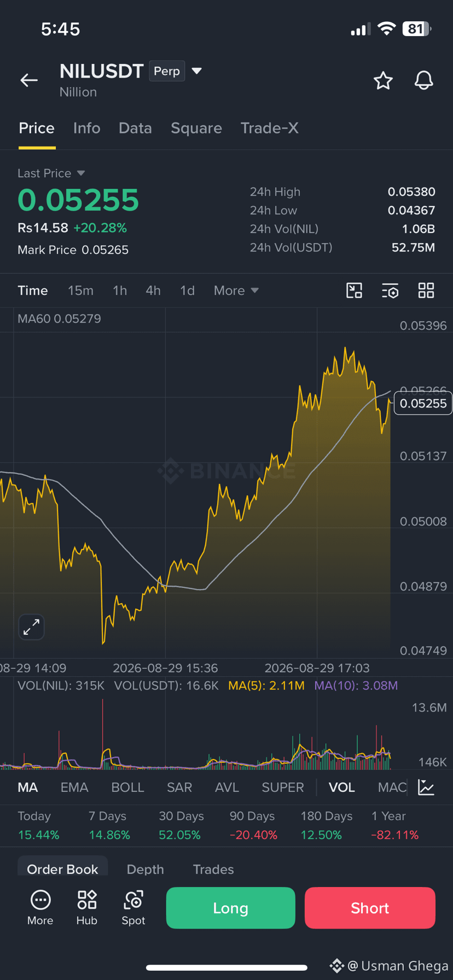Open the chart drawing tool icon
Screen dimensions: 453x980
pyautogui.click(x=355, y=290)
